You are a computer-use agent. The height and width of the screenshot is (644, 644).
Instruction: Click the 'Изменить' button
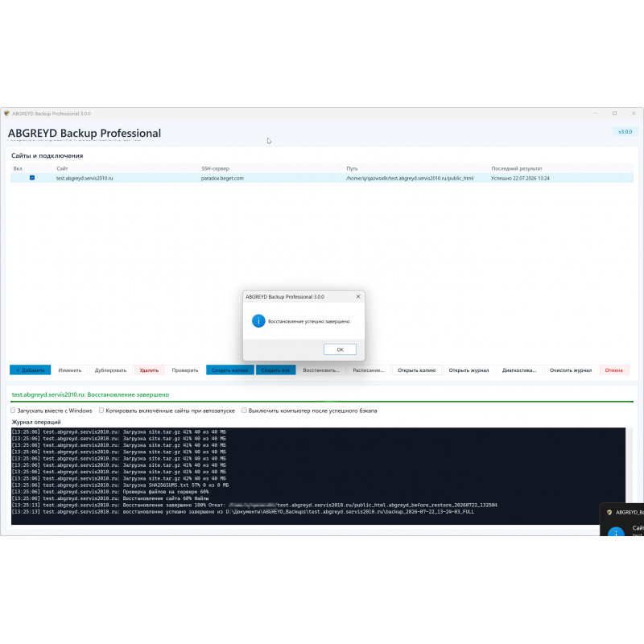pos(70,370)
